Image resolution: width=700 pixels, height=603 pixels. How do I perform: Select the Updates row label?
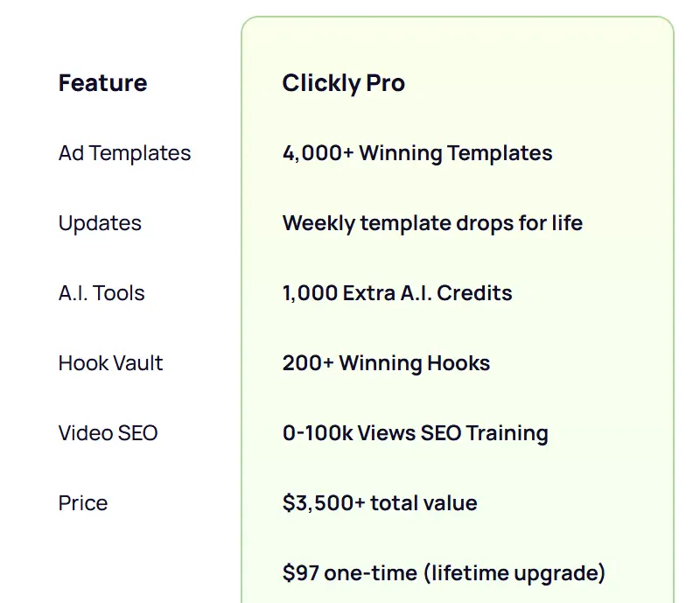pos(100,223)
